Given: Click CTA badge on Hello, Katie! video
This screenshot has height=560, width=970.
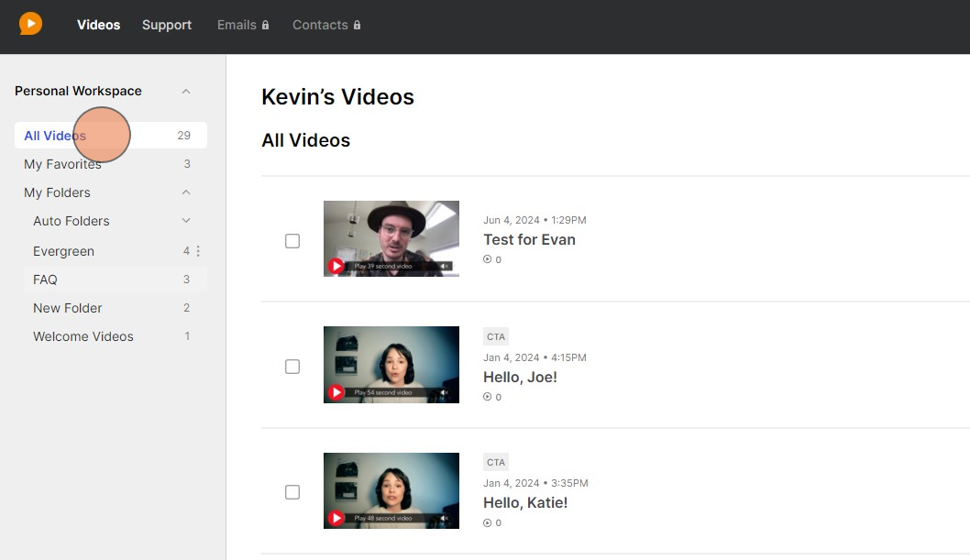Looking at the screenshot, I should [495, 462].
